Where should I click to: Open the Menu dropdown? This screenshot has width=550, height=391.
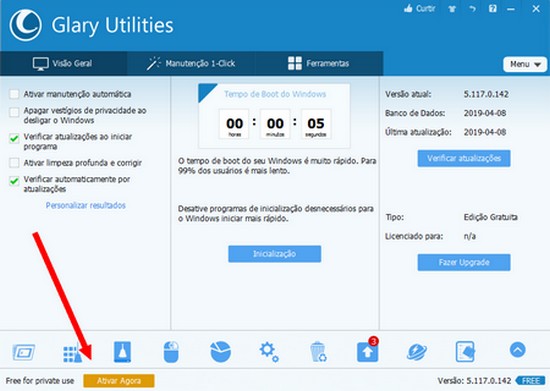click(525, 64)
